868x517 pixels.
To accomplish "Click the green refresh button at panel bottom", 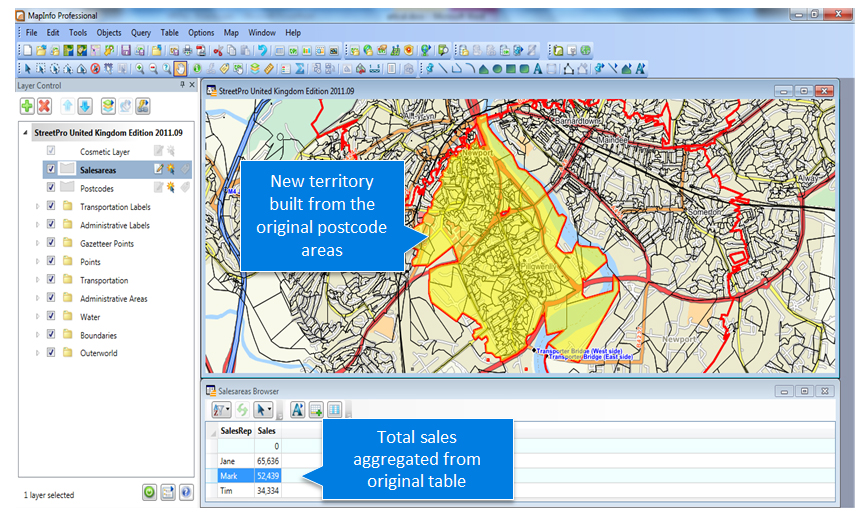I will tap(149, 492).
